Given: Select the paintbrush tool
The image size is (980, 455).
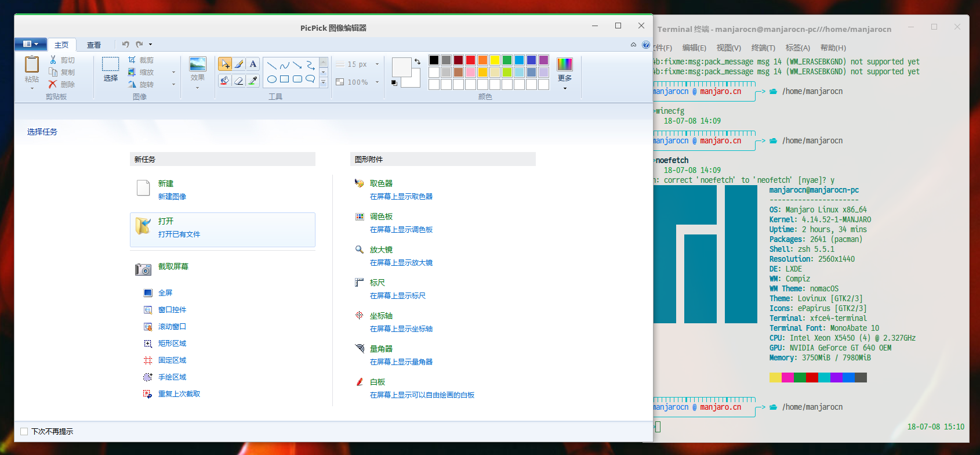Looking at the screenshot, I should coord(239,64).
